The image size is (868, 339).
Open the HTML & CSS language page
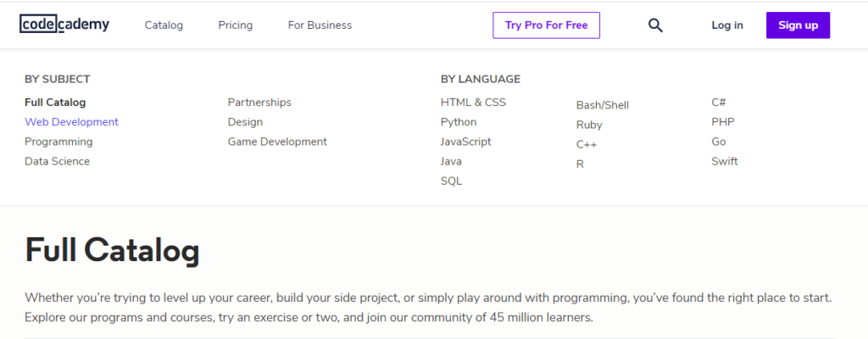coord(473,103)
